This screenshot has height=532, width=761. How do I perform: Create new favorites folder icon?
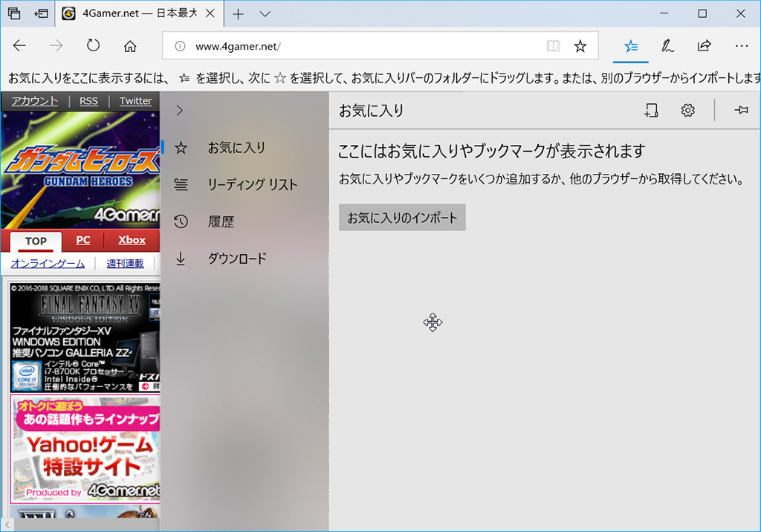[x=651, y=111]
